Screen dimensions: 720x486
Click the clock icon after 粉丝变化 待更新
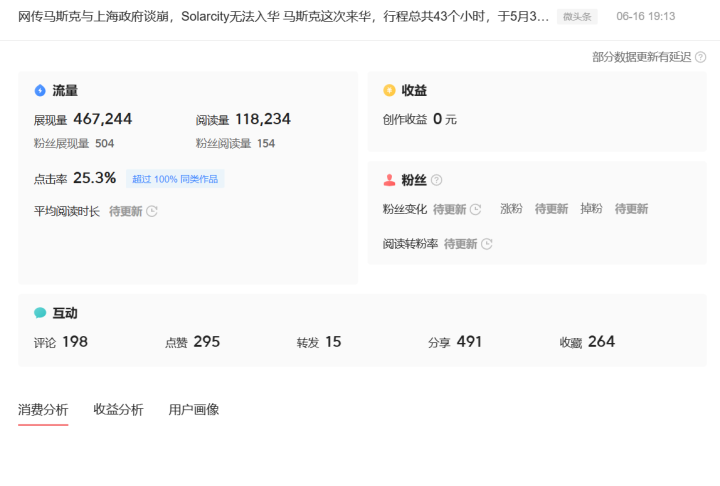(475, 209)
